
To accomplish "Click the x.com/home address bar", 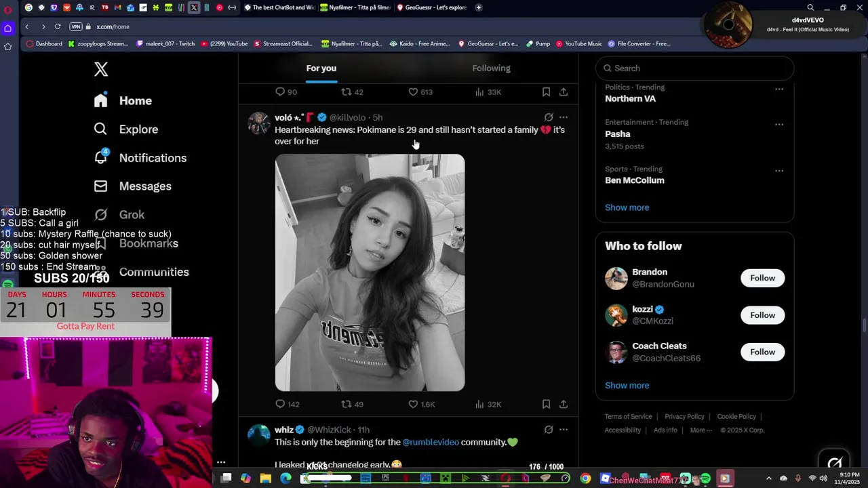I will click(x=113, y=26).
